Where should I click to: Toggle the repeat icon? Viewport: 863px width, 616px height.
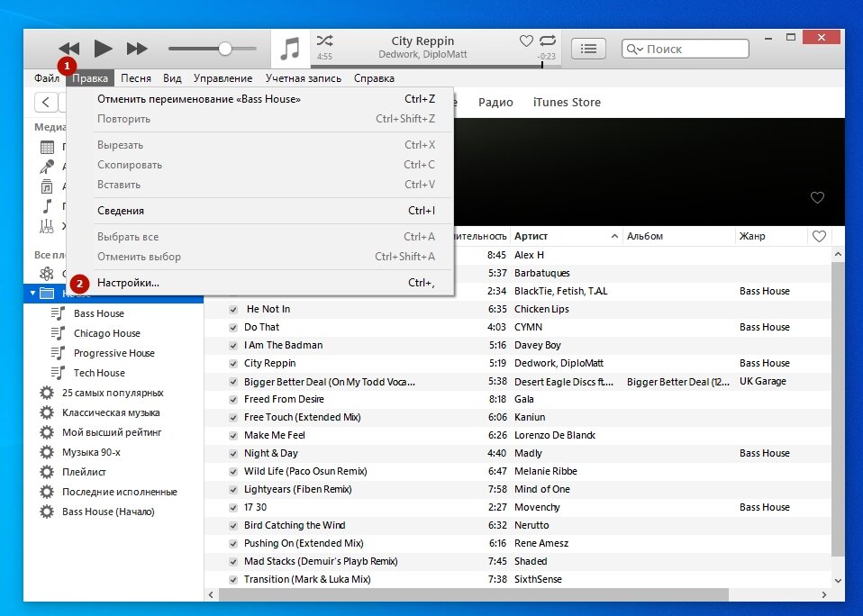click(x=548, y=41)
